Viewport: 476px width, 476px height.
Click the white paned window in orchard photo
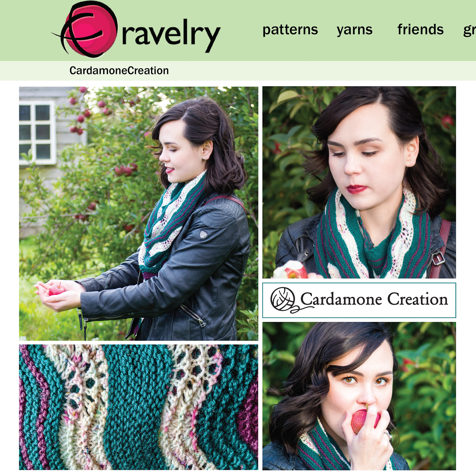coord(37,132)
